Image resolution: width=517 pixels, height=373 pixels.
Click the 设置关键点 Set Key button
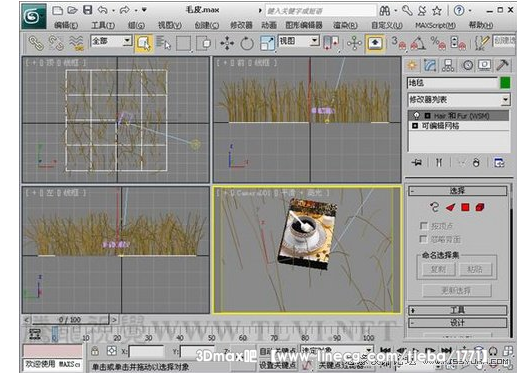278,365
